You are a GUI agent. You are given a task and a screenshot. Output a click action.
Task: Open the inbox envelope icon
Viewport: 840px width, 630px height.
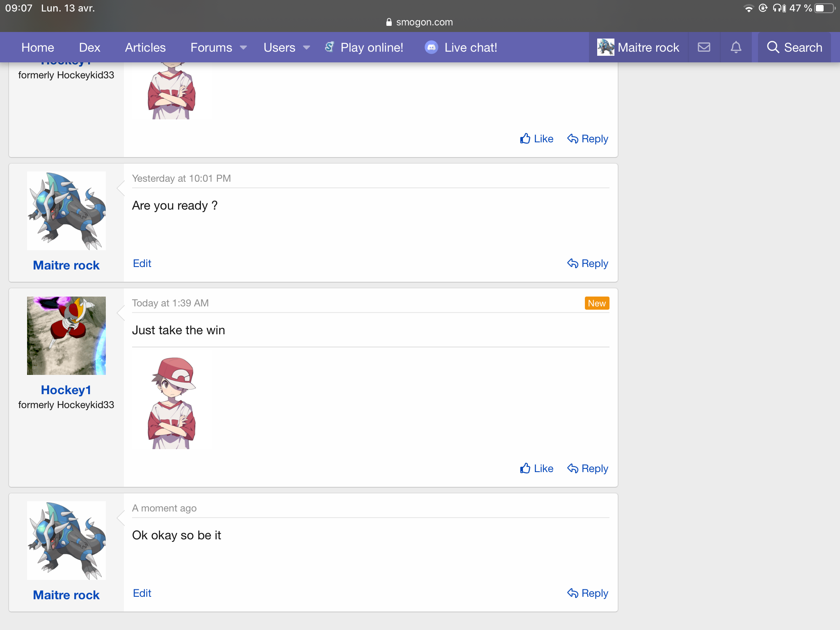[704, 47]
